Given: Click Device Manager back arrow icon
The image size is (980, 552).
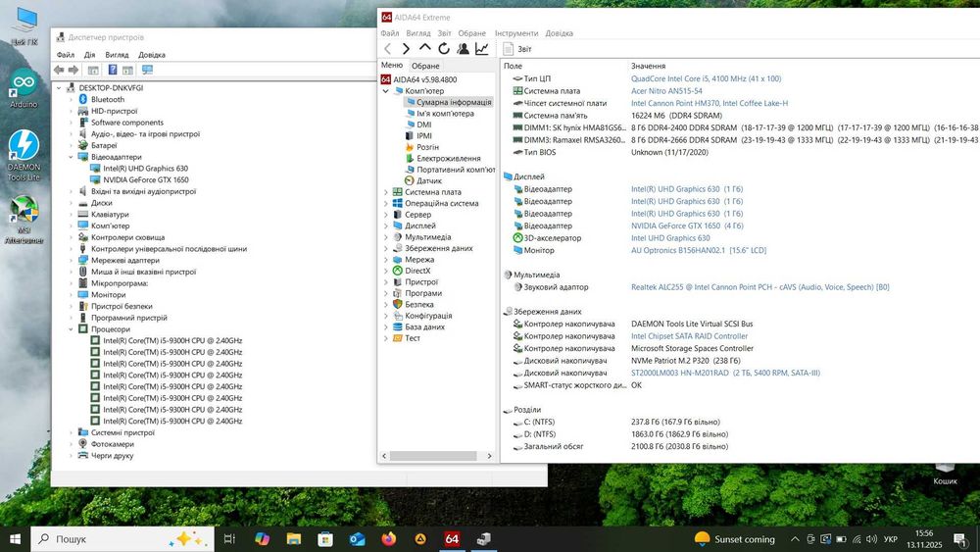Looking at the screenshot, I should pyautogui.click(x=59, y=70).
